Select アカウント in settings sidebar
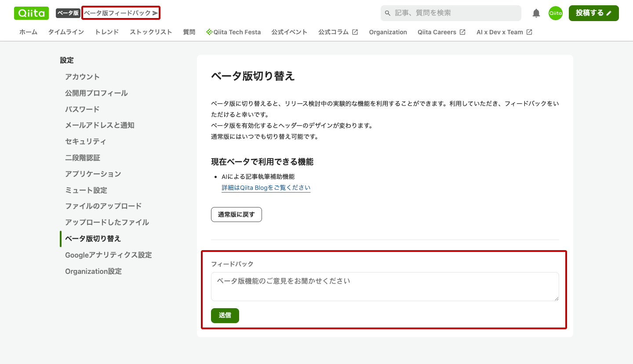This screenshot has height=364, width=633. pos(83,77)
